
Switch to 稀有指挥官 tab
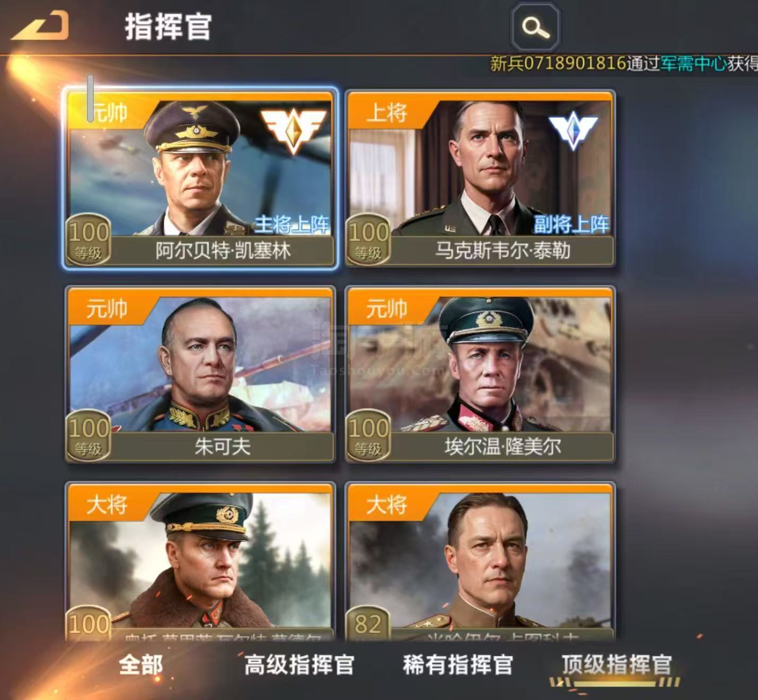point(458,665)
